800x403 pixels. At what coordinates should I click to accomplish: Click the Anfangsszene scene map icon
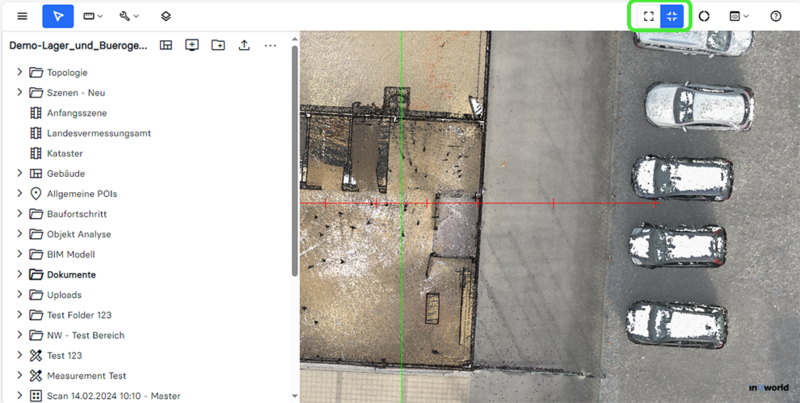(36, 113)
